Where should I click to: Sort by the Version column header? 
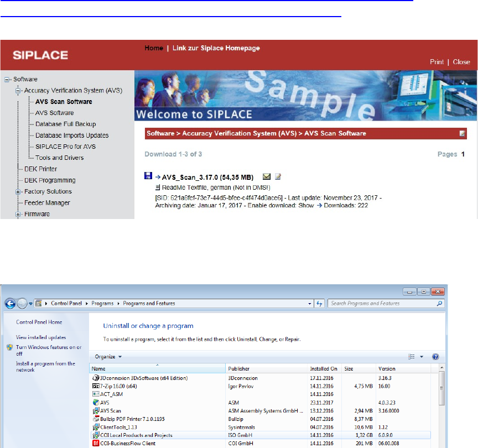[403, 369]
